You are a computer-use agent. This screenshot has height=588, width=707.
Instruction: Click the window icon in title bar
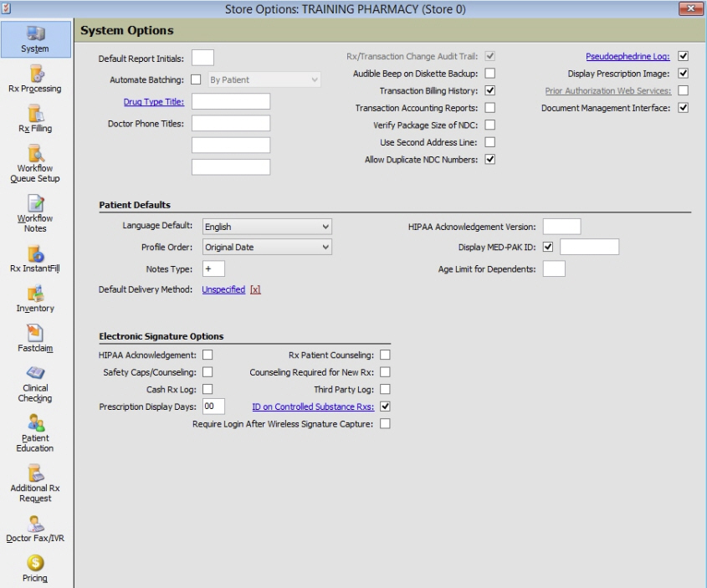[x=6, y=8]
